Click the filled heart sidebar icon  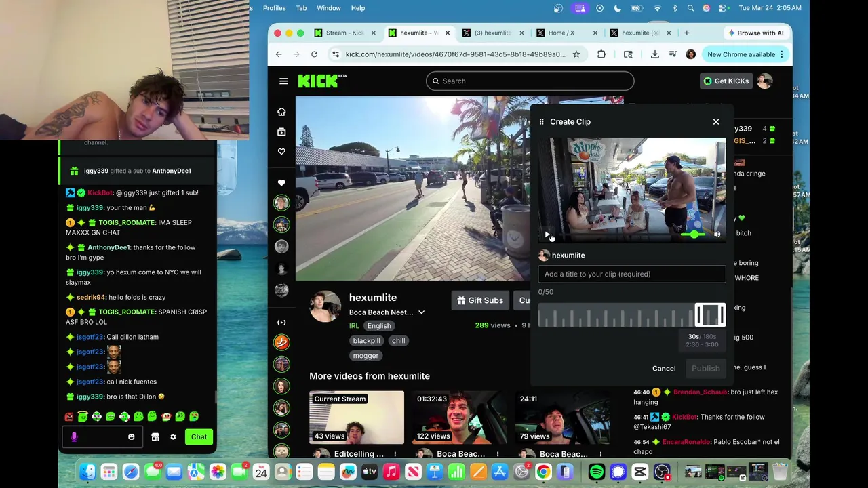pyautogui.click(x=281, y=183)
